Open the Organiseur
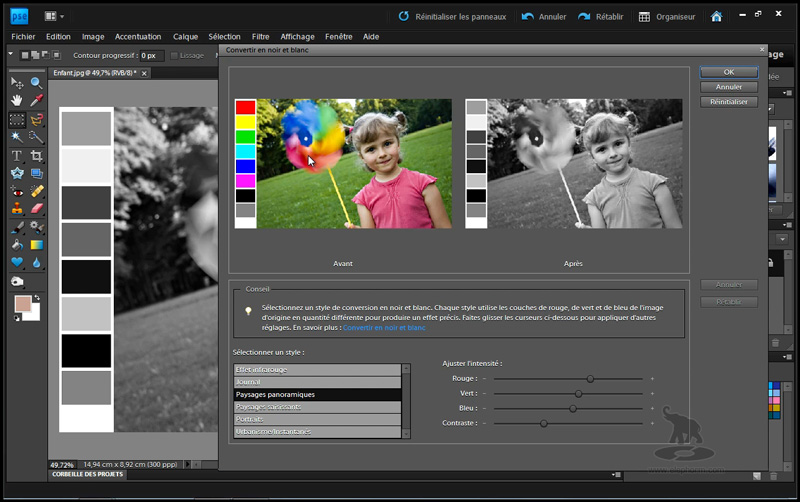 point(667,17)
